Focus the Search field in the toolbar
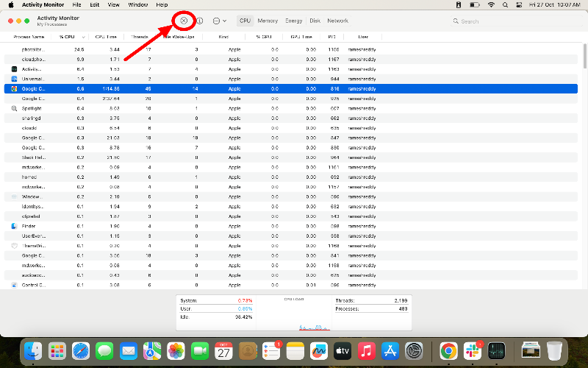This screenshot has width=588, height=368. pyautogui.click(x=516, y=21)
